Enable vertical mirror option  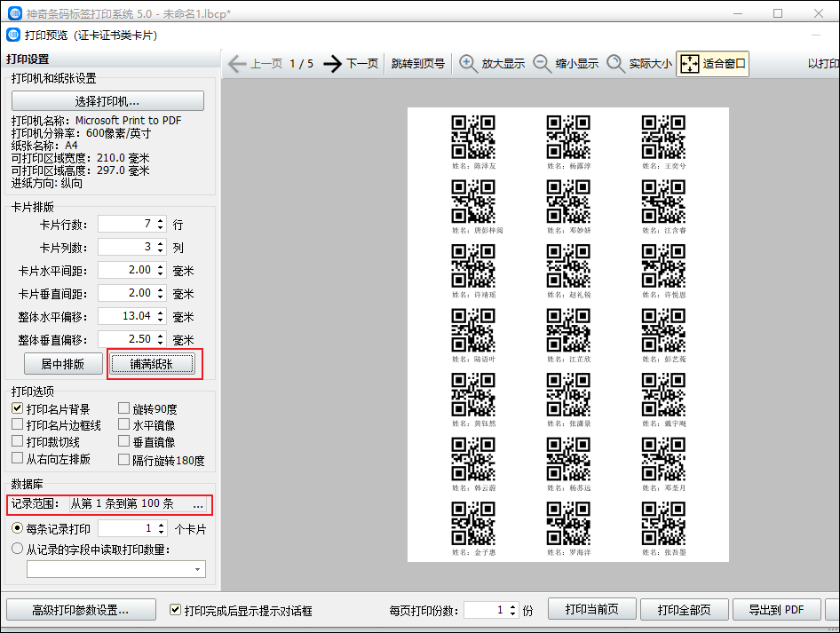point(123,441)
